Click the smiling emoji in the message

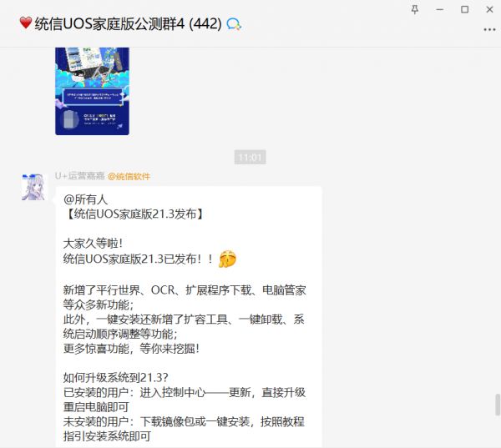227,259
